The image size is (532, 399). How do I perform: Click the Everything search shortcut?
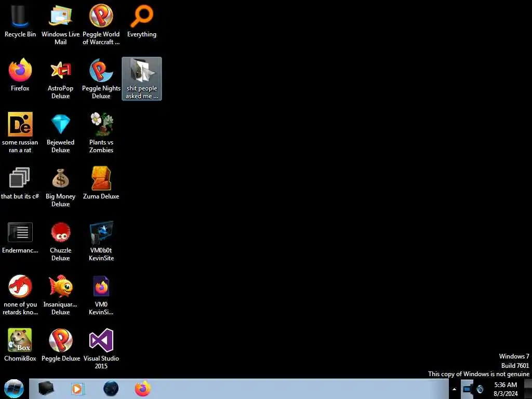tap(142, 16)
